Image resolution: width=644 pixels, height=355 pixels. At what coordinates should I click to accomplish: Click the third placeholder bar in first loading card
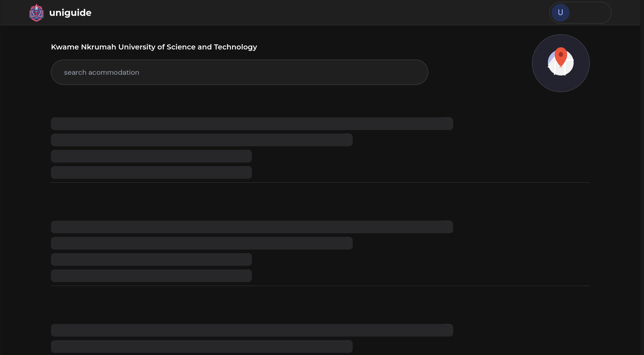tap(151, 156)
